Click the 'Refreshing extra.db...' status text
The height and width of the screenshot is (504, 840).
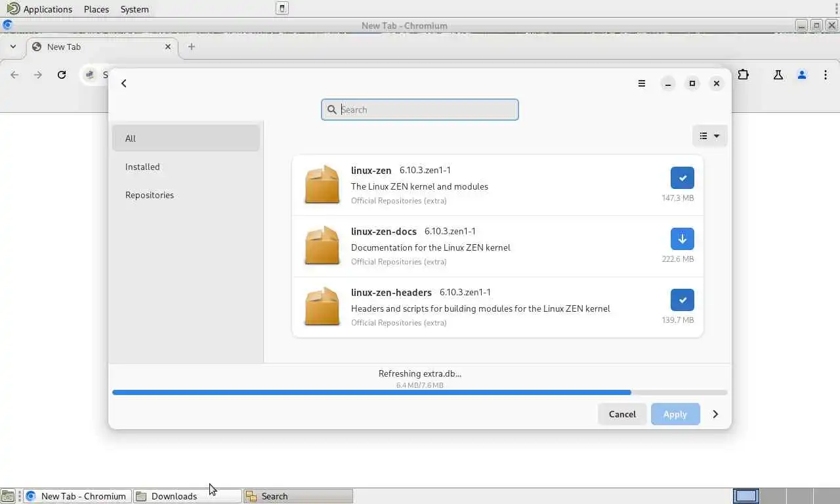(420, 373)
